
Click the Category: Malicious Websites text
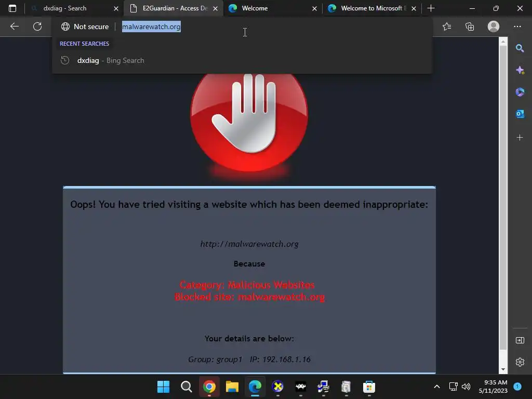tap(247, 285)
